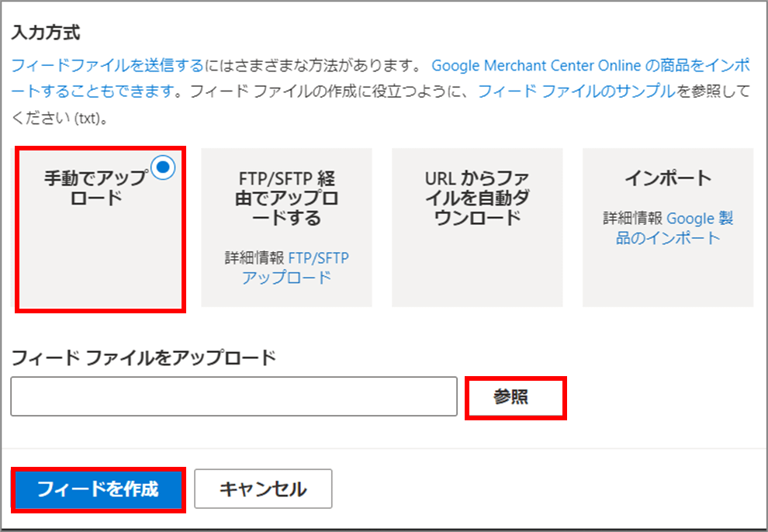This screenshot has height=532, width=768.
Task: Click the フィードを作成 button
Action: [x=98, y=489]
